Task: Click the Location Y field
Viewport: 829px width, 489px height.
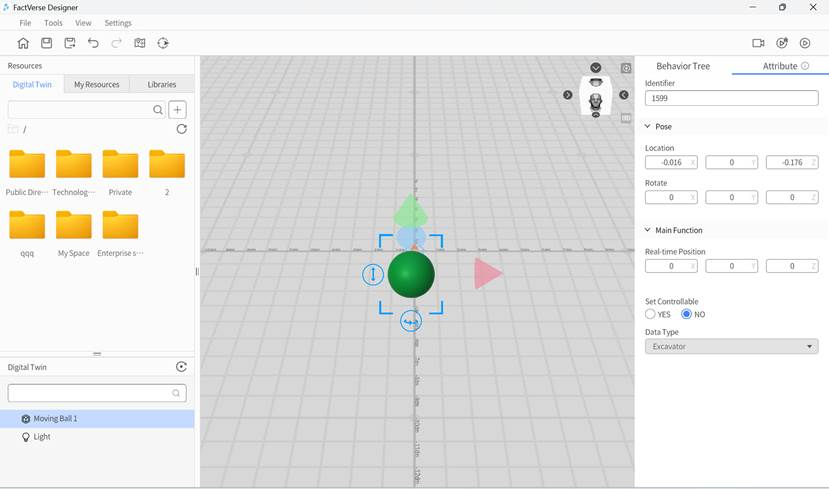Action: pos(732,163)
